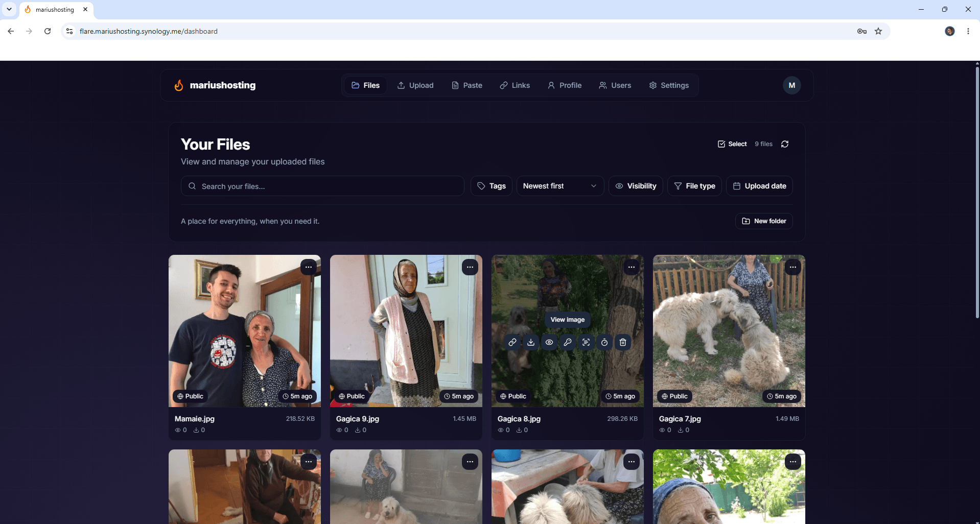Open the Mamaie.jpg thumbnail
The image size is (980, 524).
(245, 331)
